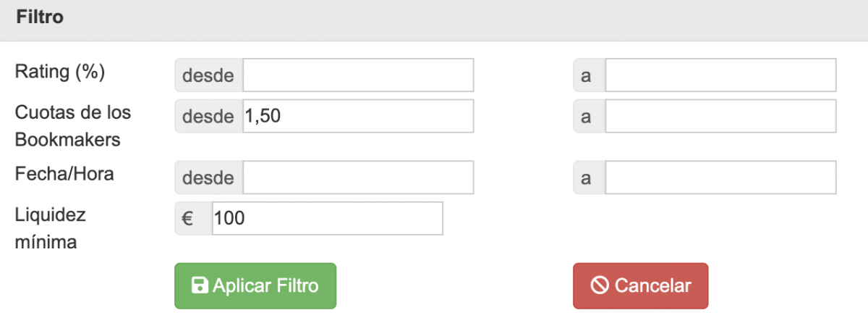
Task: Click the floppy disk save icon
Action: click(200, 285)
